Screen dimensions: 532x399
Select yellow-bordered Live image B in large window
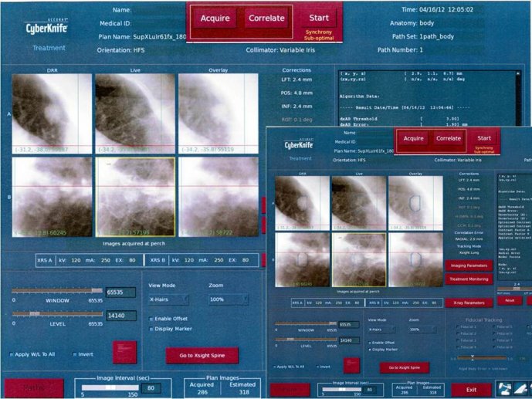point(135,197)
